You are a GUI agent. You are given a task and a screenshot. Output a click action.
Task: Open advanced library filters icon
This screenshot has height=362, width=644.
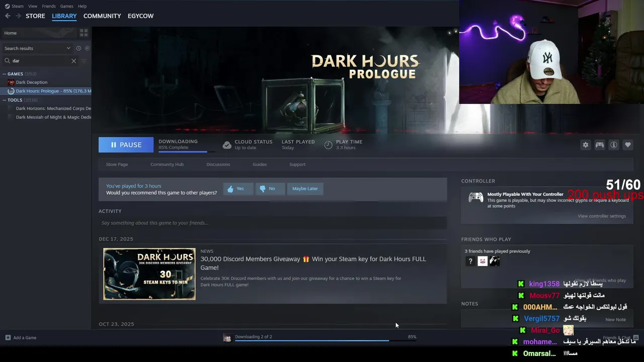point(84,61)
